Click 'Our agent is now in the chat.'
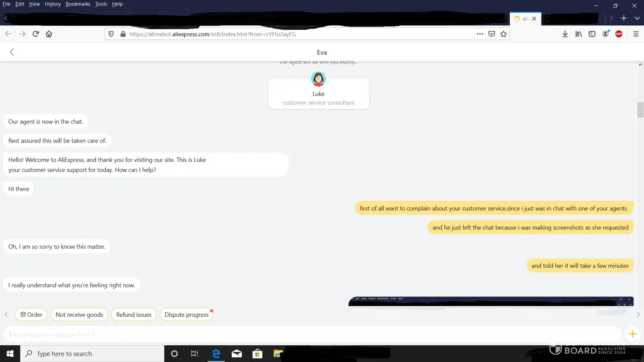The image size is (644, 362). click(46, 122)
